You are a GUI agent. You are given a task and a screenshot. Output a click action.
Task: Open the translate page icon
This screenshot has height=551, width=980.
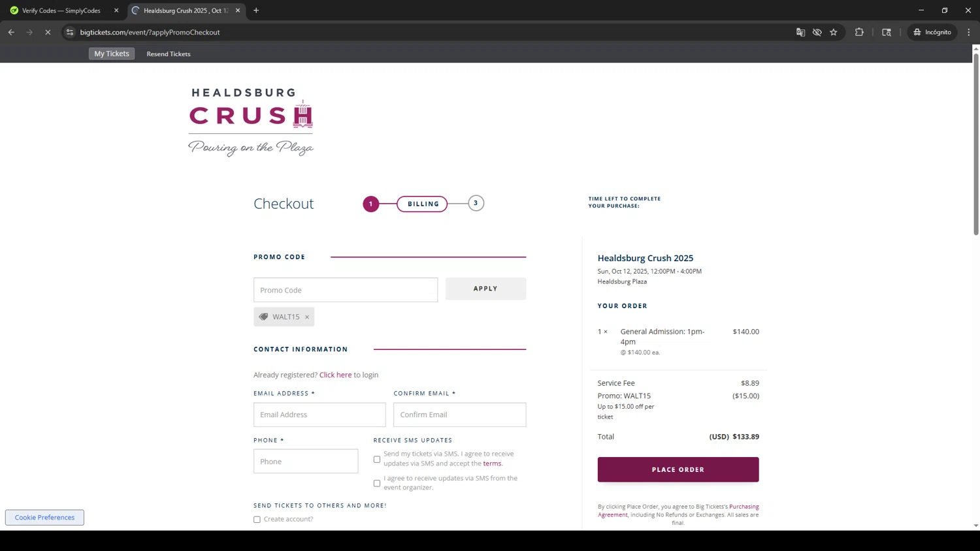(800, 32)
